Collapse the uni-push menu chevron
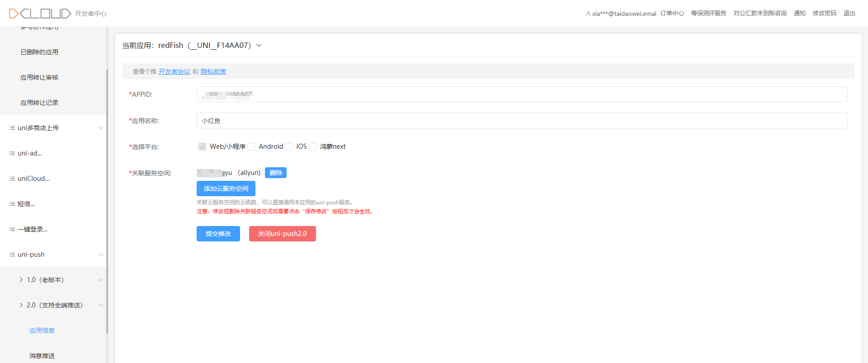Image resolution: width=868 pixels, height=363 pixels. click(101, 255)
